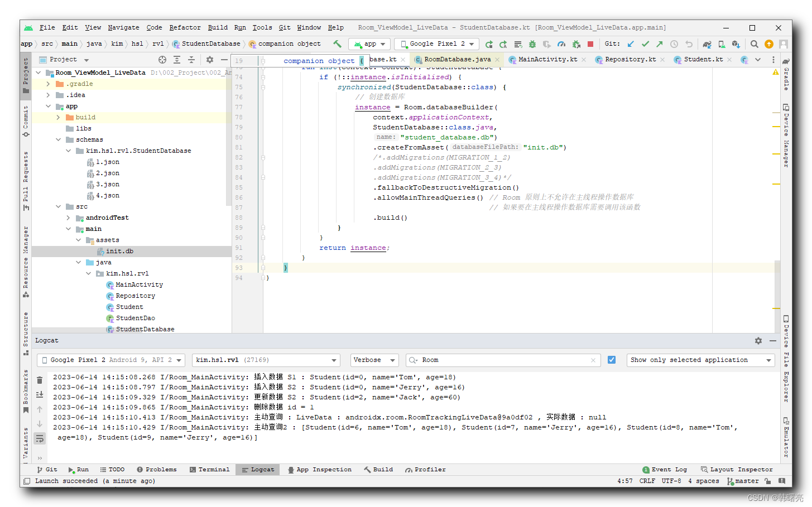
Task: Click the Apply Changes and Restart Activity icon
Action: [x=503, y=44]
